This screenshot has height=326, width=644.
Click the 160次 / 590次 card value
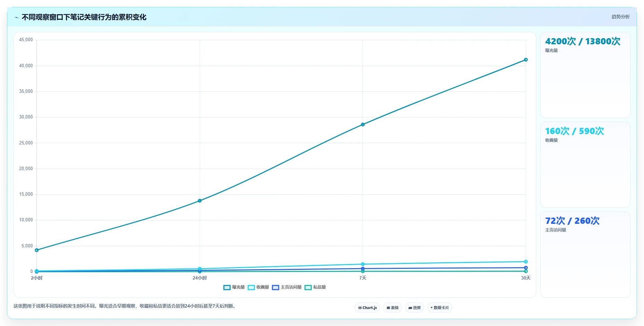coord(574,131)
